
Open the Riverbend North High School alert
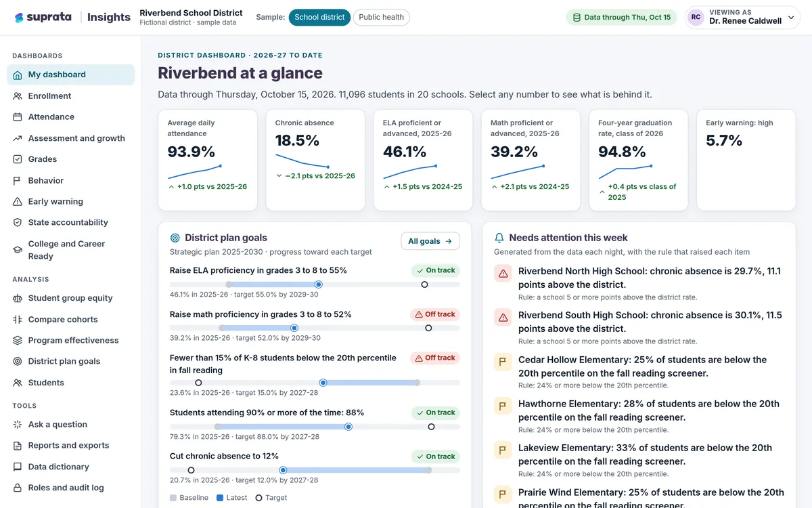pyautogui.click(x=639, y=283)
